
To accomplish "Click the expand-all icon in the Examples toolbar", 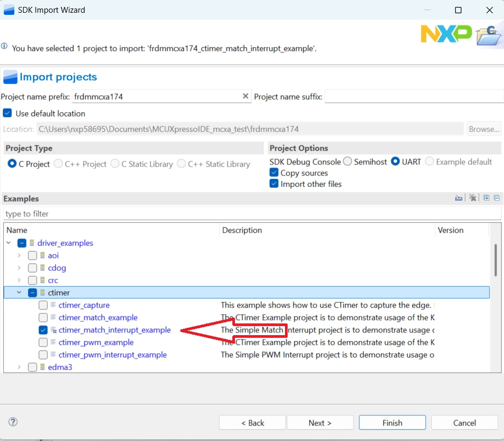I will tap(486, 197).
